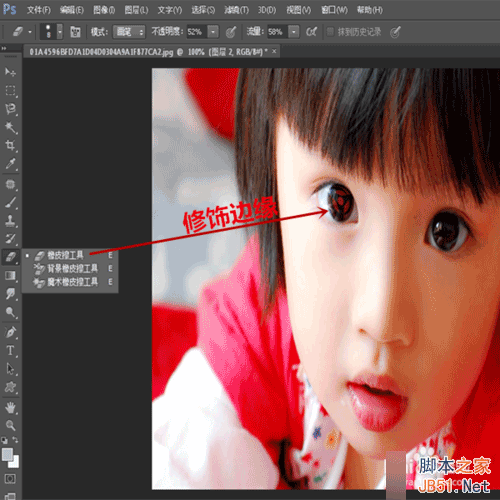Select the Horizontal Type tool

pyautogui.click(x=10, y=350)
